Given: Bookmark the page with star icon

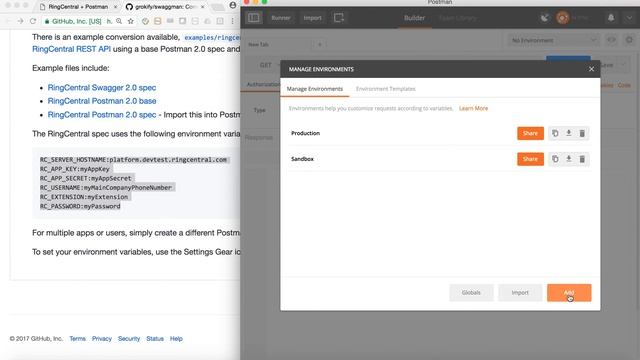Looking at the screenshot, I should (x=131, y=21).
